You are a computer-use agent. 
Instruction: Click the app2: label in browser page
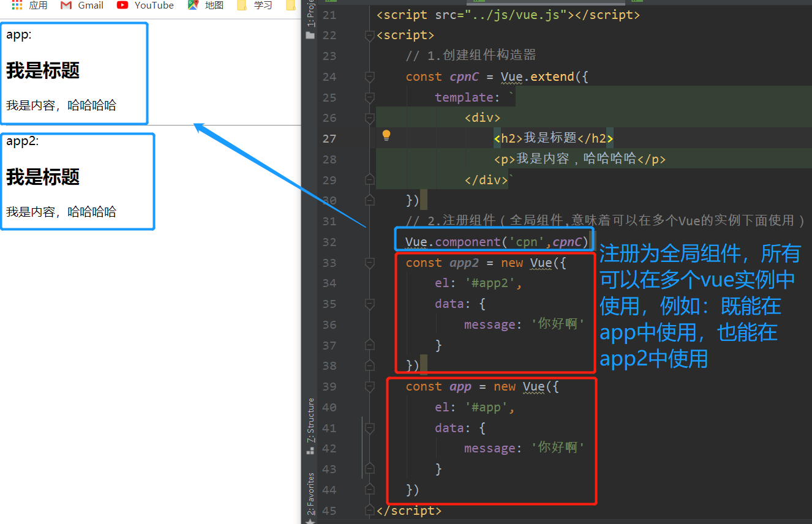(x=23, y=141)
